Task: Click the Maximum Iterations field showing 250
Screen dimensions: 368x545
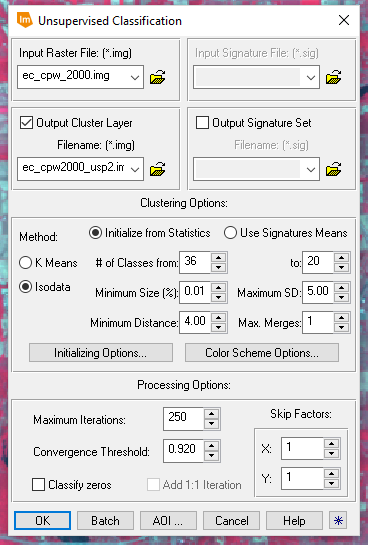Action: (183, 418)
